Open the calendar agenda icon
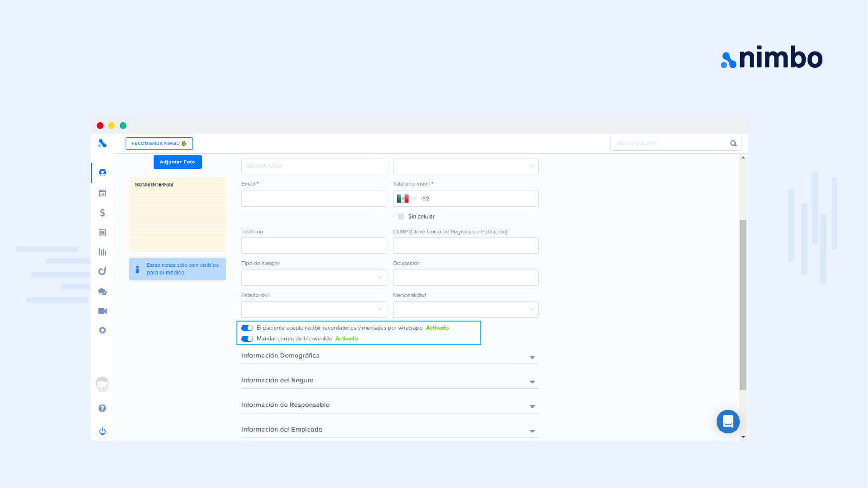The height and width of the screenshot is (488, 868). pyautogui.click(x=103, y=193)
